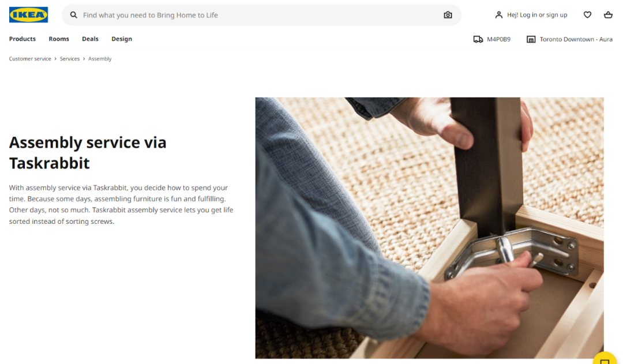Click the IKEA logo

click(x=29, y=14)
